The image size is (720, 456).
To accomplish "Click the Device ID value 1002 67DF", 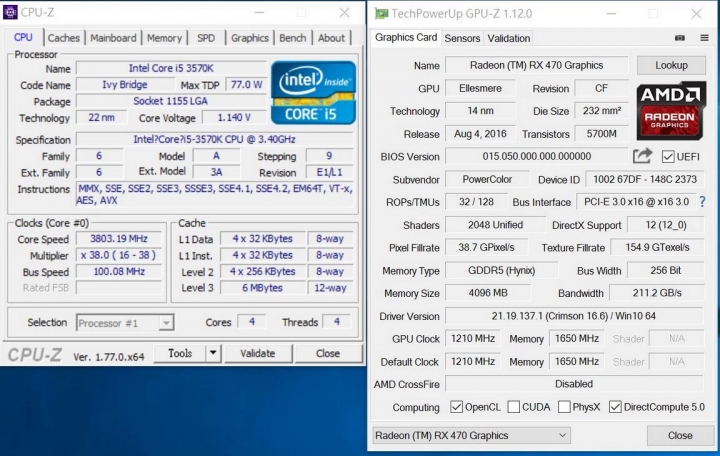I will point(645,180).
